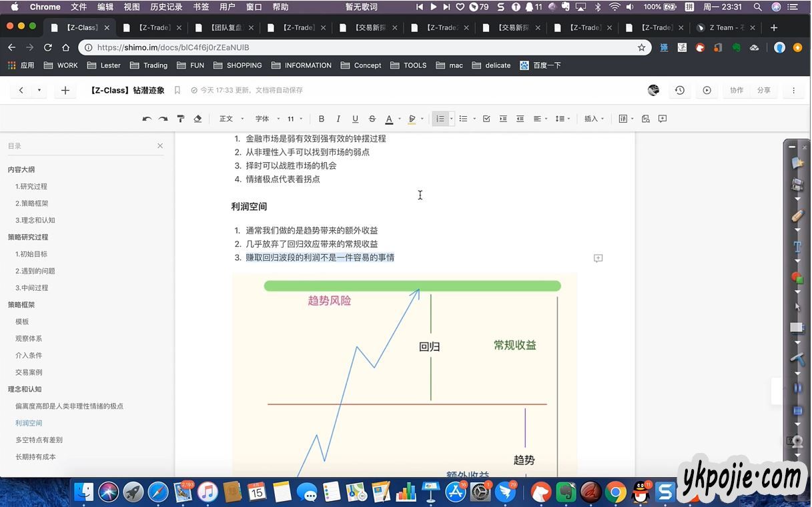Click the clear formatting eraser icon

point(197,119)
